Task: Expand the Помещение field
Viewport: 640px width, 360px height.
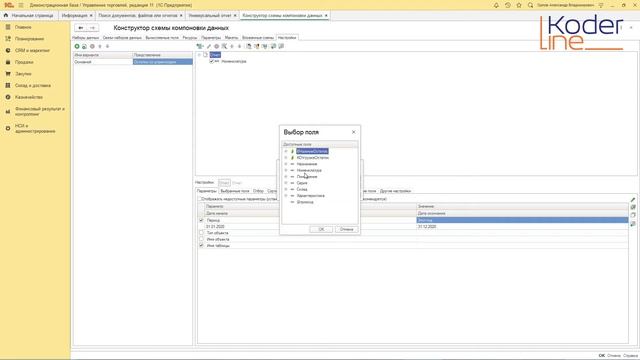Action: [286, 177]
